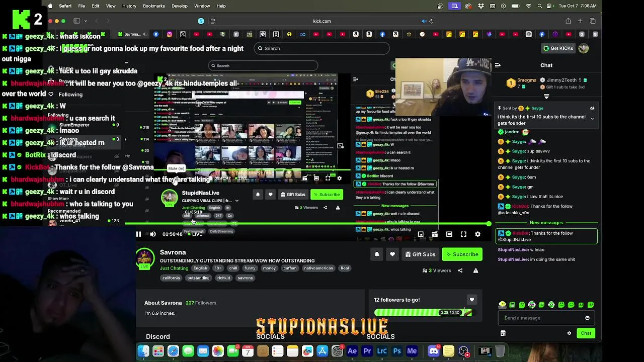Open the File menu
The width and height of the screenshot is (644, 362).
tap(82, 6)
